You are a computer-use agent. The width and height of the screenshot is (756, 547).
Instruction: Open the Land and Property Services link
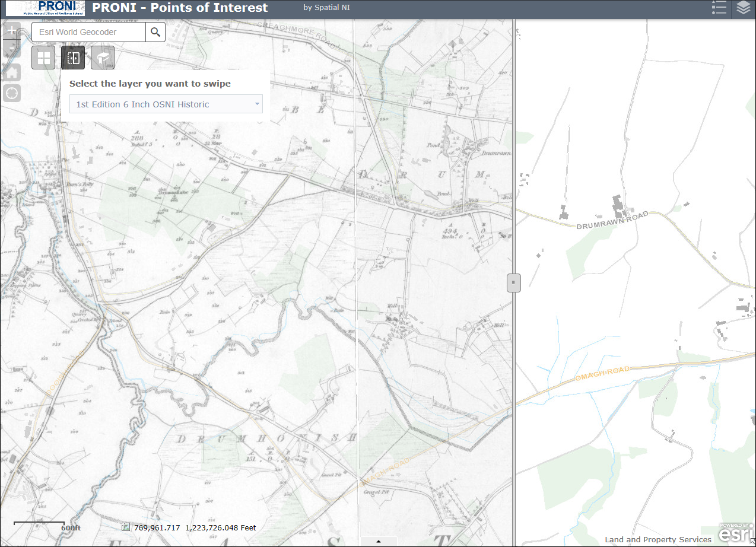[658, 540]
